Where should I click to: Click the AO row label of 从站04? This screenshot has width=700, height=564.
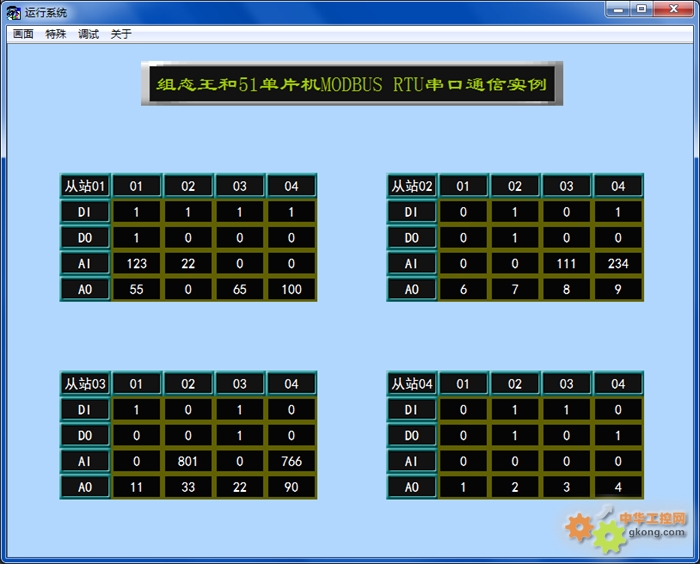pos(412,487)
